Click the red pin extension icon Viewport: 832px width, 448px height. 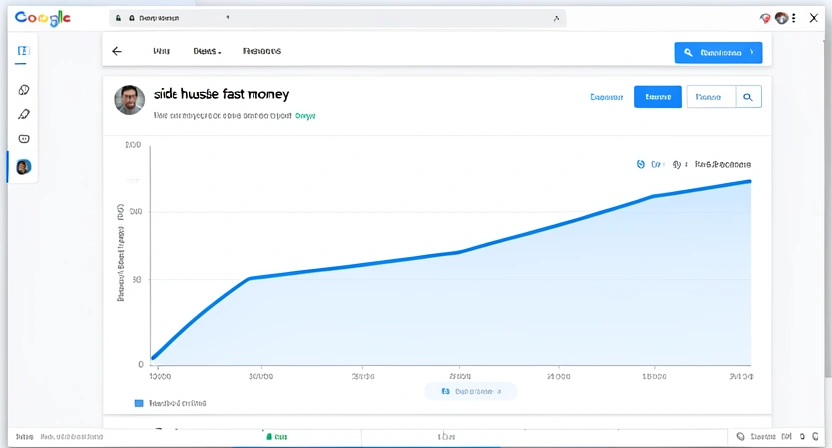tap(765, 18)
